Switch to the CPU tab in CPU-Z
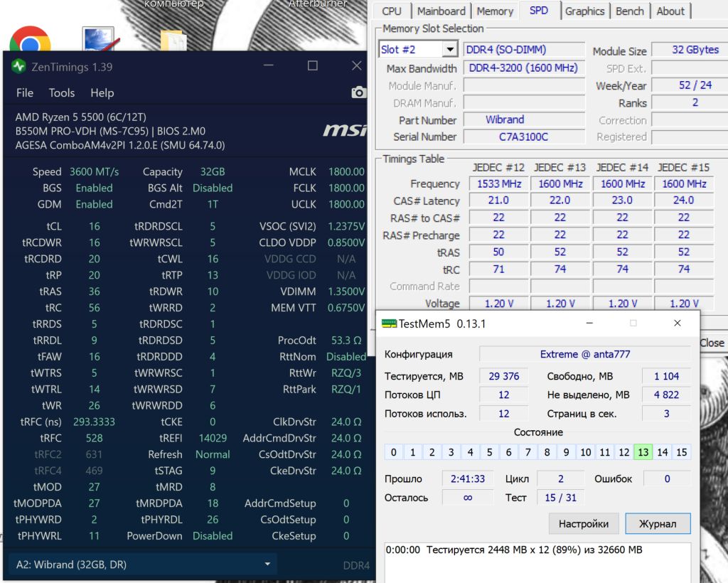Viewport: 728px width, 583px height. click(x=392, y=11)
